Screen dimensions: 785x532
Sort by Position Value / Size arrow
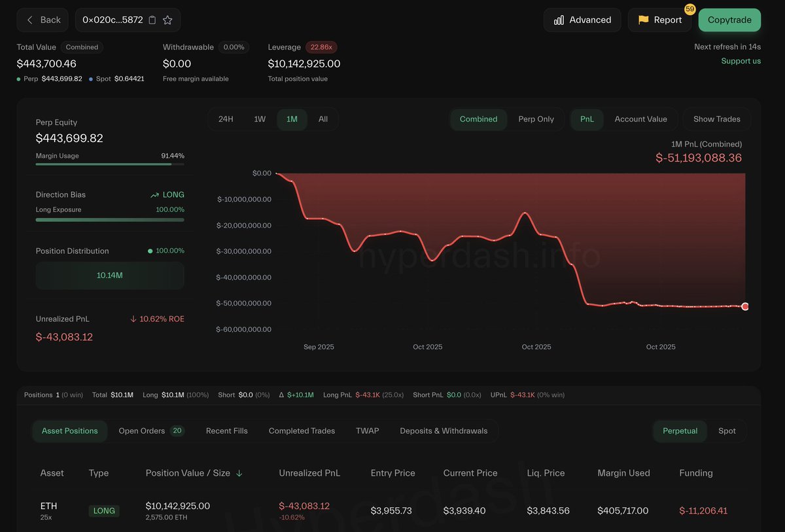(239, 473)
